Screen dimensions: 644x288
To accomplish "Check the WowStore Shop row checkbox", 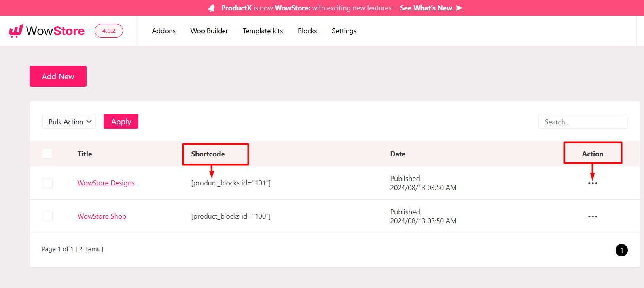I will coord(47,216).
